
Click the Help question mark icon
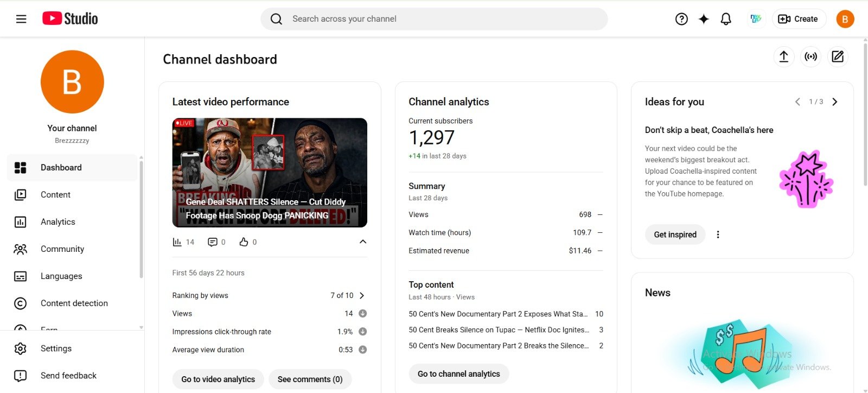(x=681, y=19)
